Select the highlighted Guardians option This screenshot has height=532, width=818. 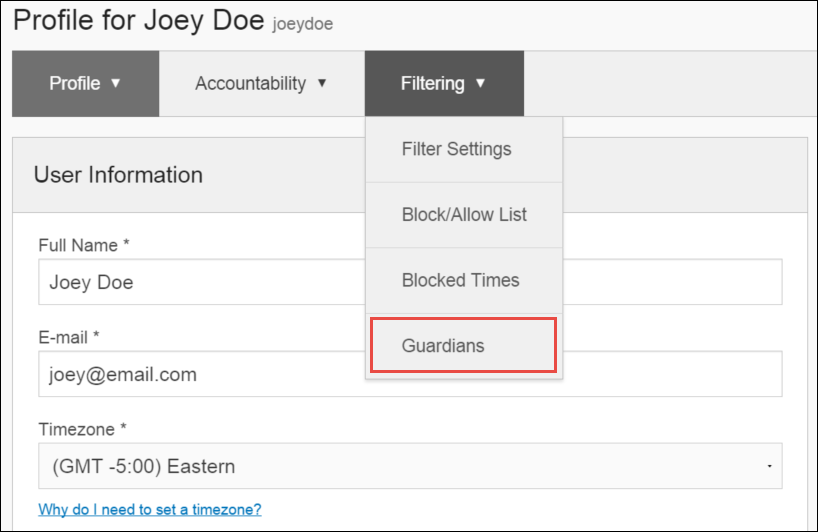(463, 345)
